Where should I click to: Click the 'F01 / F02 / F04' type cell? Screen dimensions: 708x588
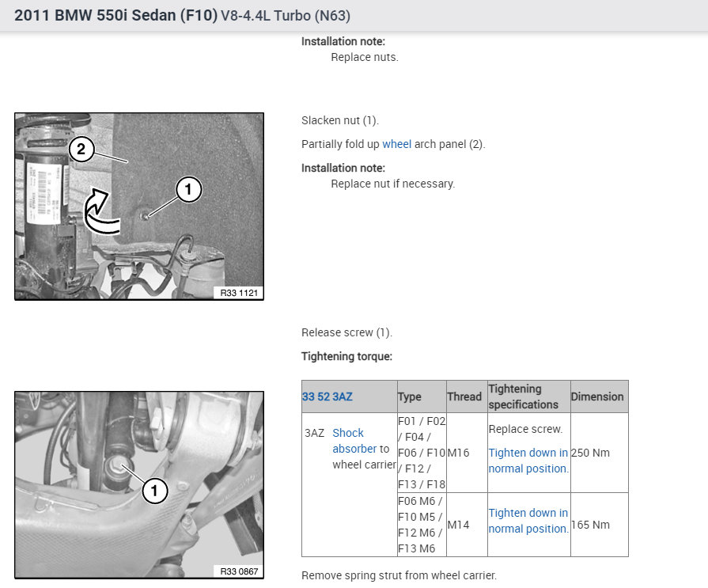tap(422, 453)
